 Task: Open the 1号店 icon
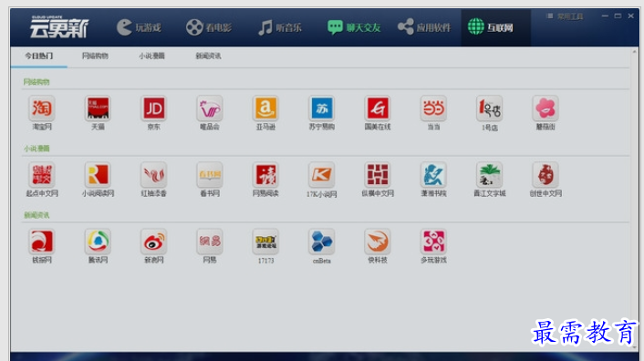[489, 108]
